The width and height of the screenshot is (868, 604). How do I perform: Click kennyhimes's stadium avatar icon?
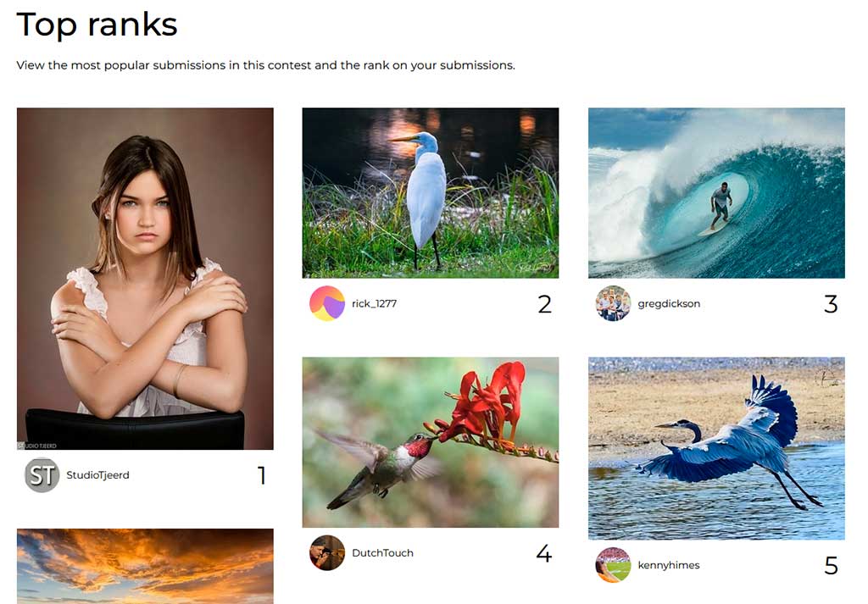614,565
